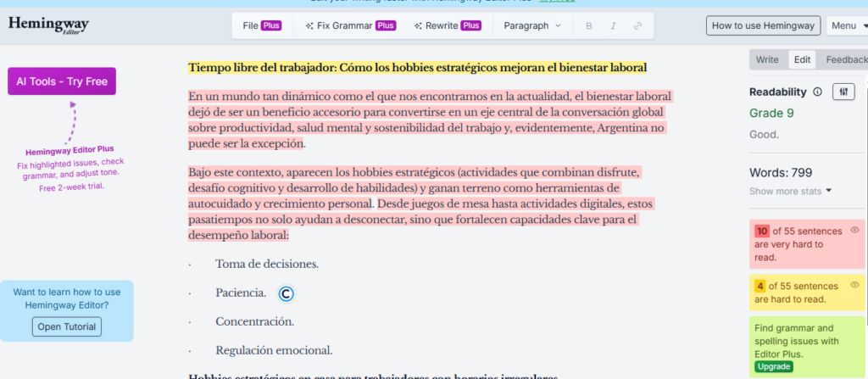The width and height of the screenshot is (868, 379).
Task: Open the Paragraph style dropdown
Action: click(x=532, y=25)
